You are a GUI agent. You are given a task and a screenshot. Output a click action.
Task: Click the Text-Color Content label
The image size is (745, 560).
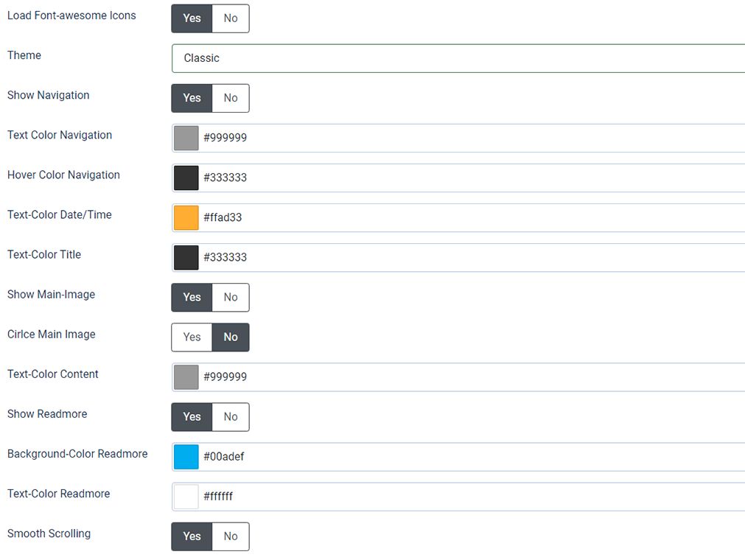coord(53,374)
